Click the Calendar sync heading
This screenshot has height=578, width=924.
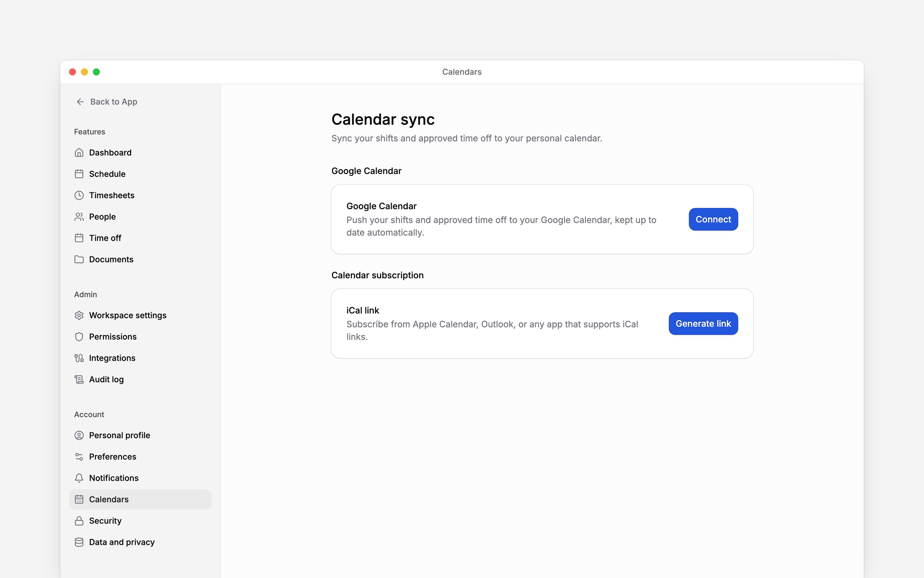(383, 120)
